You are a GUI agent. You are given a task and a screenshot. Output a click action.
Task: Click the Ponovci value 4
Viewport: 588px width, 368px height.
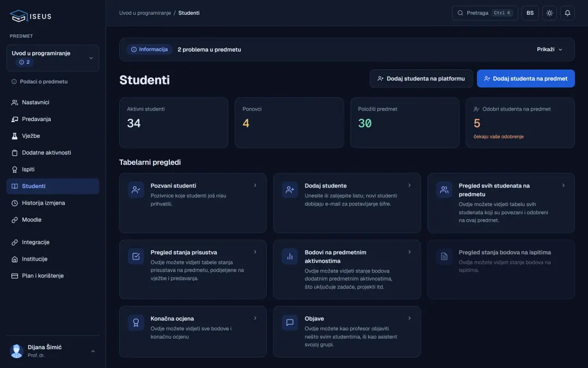(x=246, y=123)
